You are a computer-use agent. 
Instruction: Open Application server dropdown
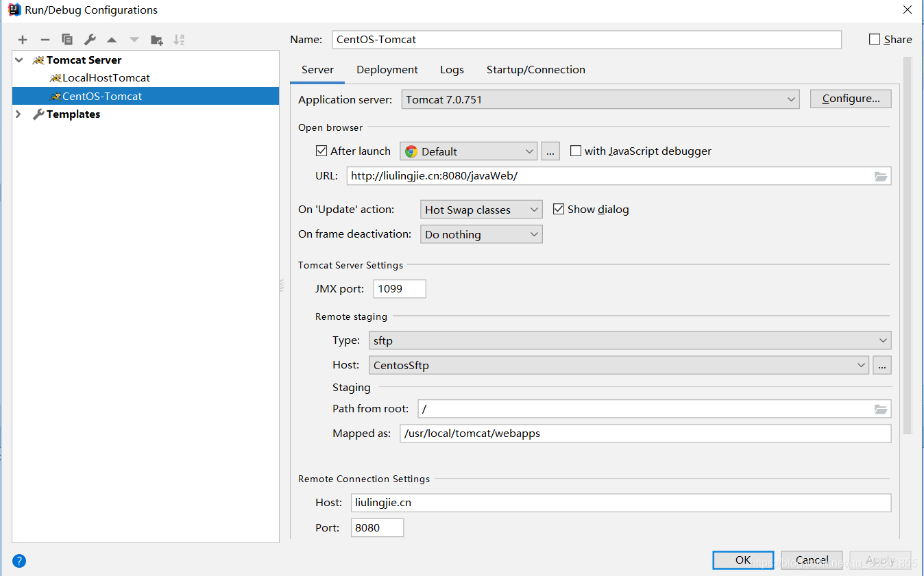(600, 99)
